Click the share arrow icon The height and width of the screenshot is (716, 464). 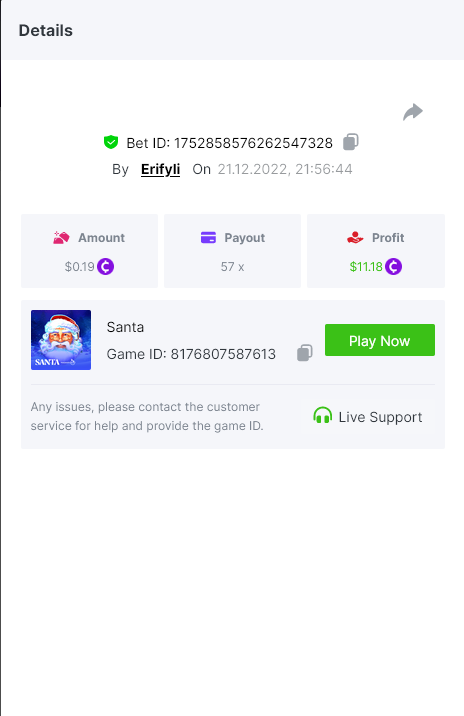pos(413,112)
